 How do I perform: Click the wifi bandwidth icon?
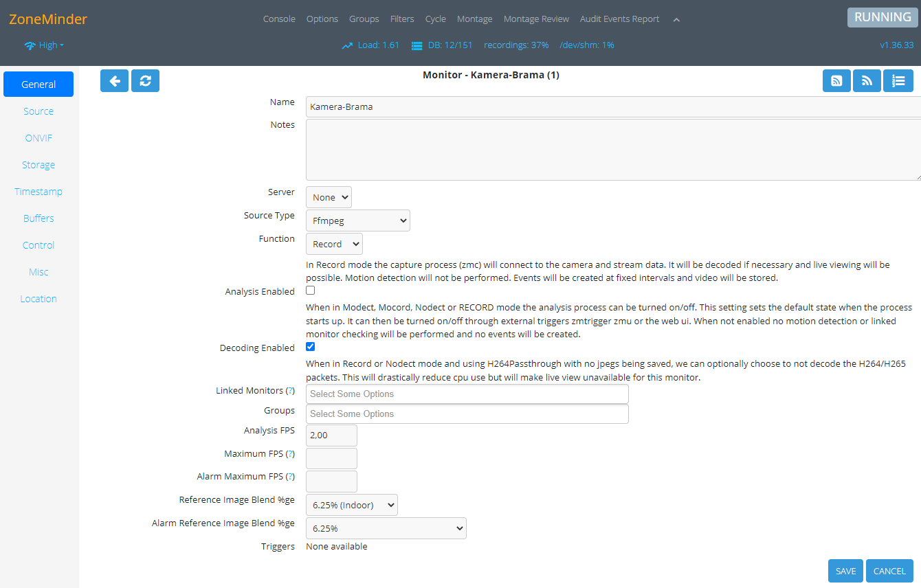click(30, 46)
